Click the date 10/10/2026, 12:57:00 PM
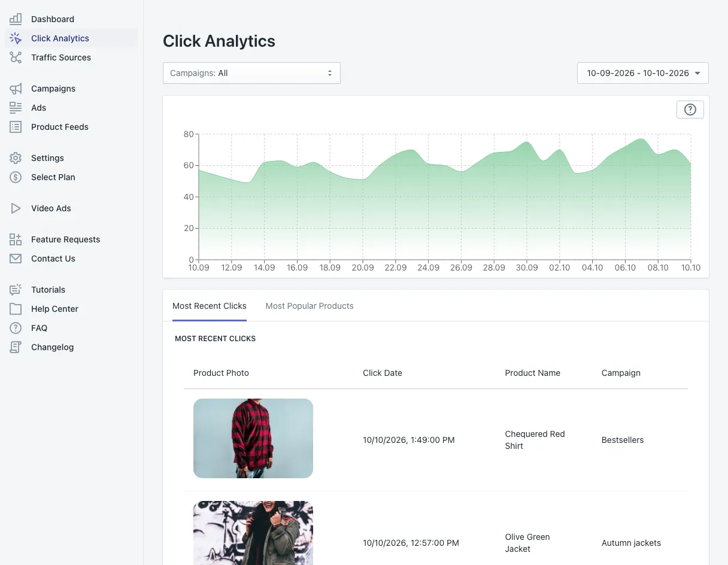This screenshot has height=565, width=728. (411, 543)
